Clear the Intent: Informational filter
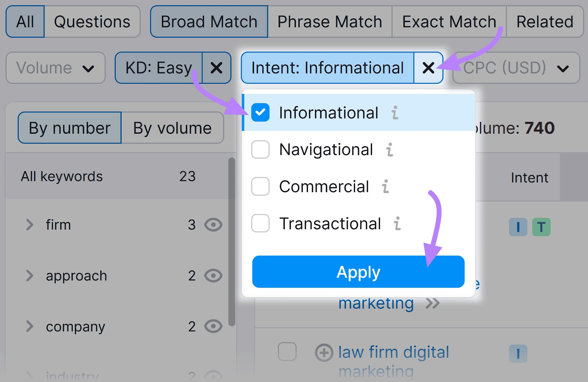This screenshot has height=382, width=588. [428, 68]
